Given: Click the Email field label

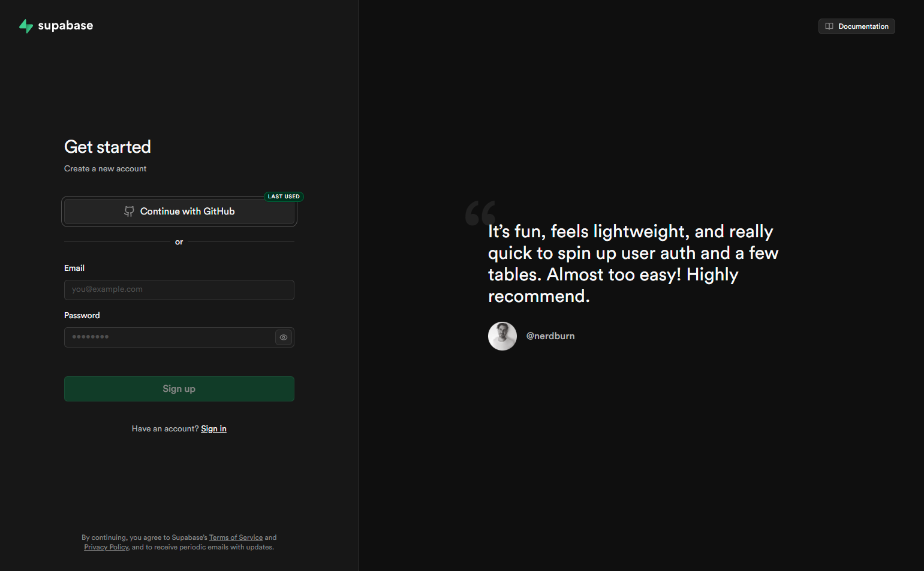Looking at the screenshot, I should coord(74,268).
